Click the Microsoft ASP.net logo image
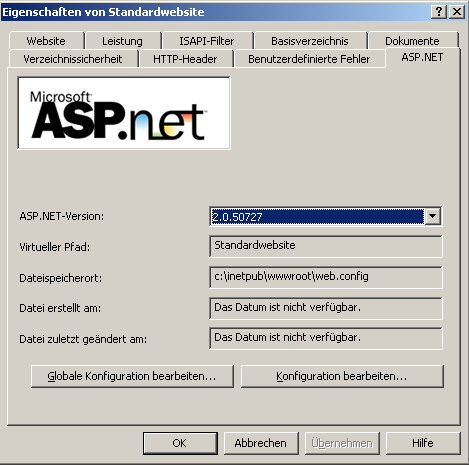 (124, 113)
